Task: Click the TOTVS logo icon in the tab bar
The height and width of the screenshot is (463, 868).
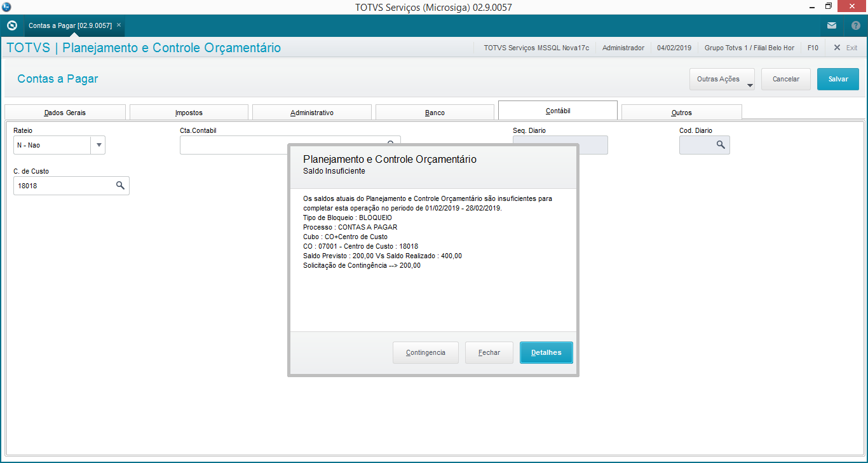Action: click(x=11, y=25)
